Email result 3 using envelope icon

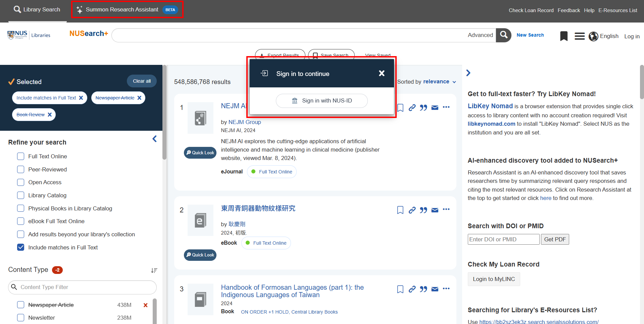[435, 289]
